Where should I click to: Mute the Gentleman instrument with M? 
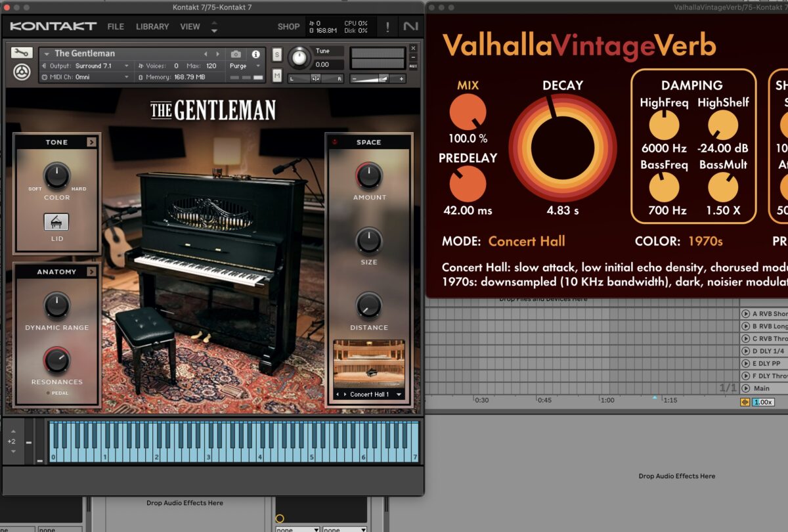[x=277, y=76]
